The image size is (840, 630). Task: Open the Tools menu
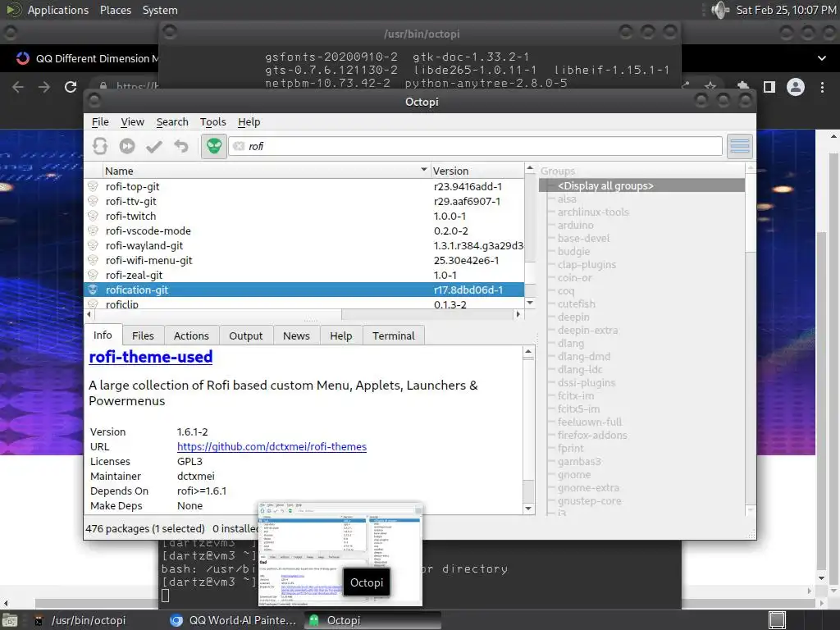[212, 121]
